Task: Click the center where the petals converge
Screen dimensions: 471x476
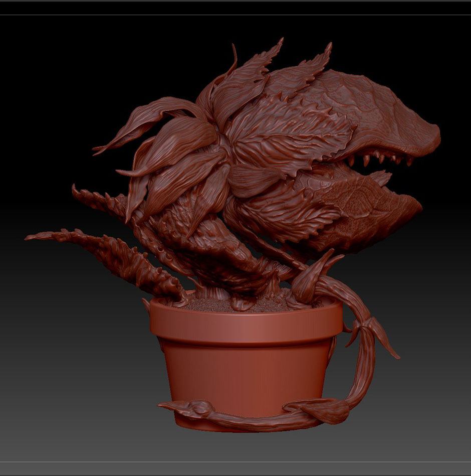Action: point(220,145)
